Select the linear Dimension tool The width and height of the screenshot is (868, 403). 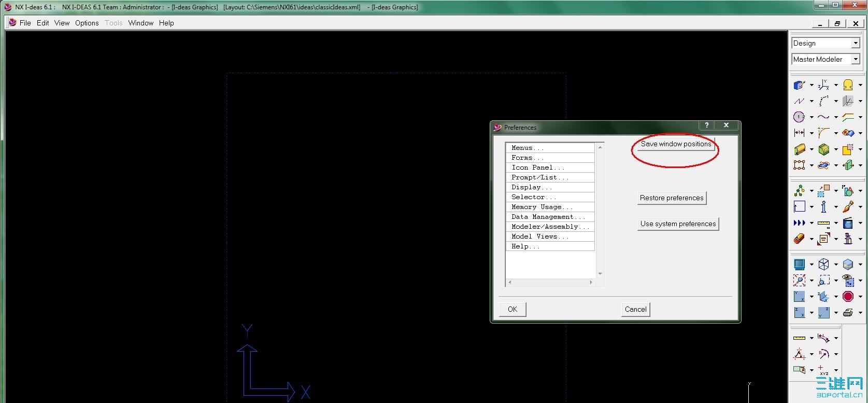pos(800,133)
